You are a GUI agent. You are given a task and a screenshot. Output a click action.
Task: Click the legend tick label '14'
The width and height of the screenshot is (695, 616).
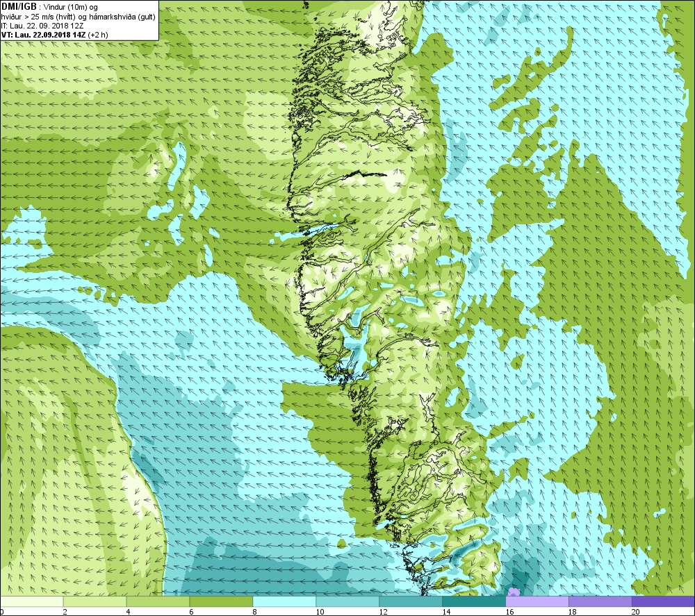[446, 612]
